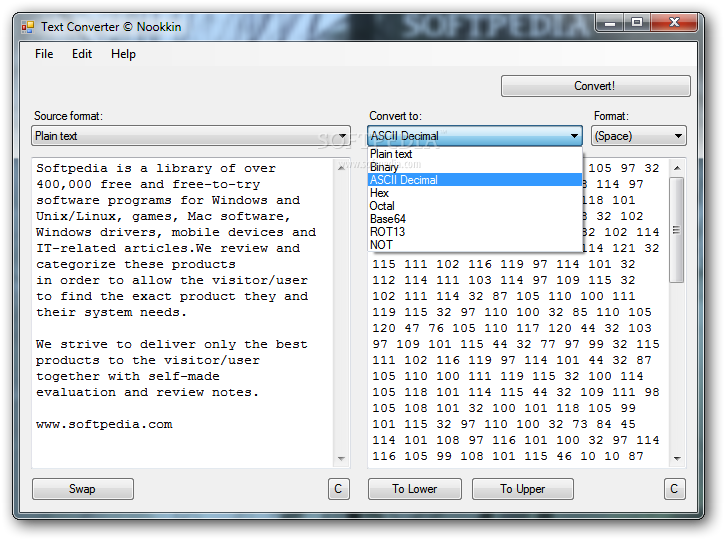Open the File menu

point(44,54)
